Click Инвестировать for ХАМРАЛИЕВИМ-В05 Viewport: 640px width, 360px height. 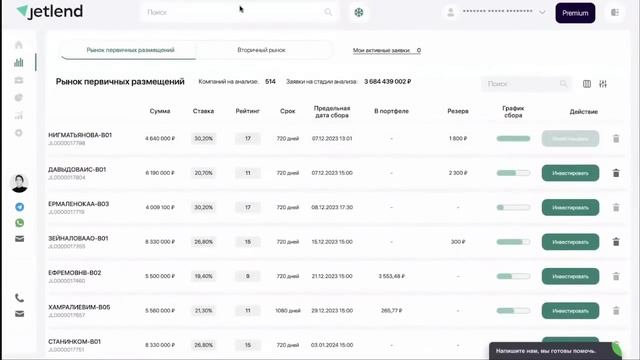click(x=570, y=311)
